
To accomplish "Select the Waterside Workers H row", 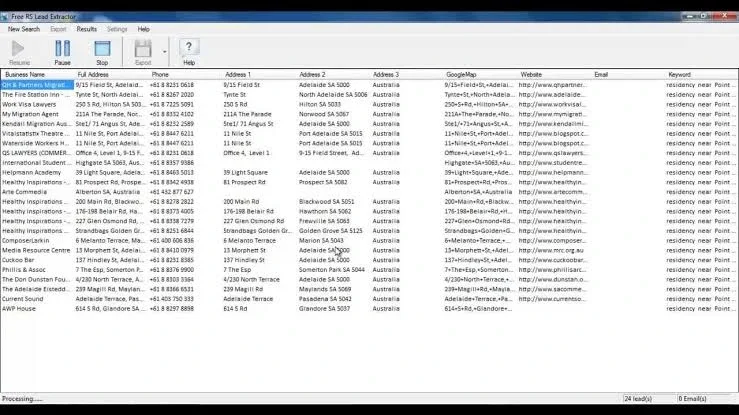I will [369, 143].
